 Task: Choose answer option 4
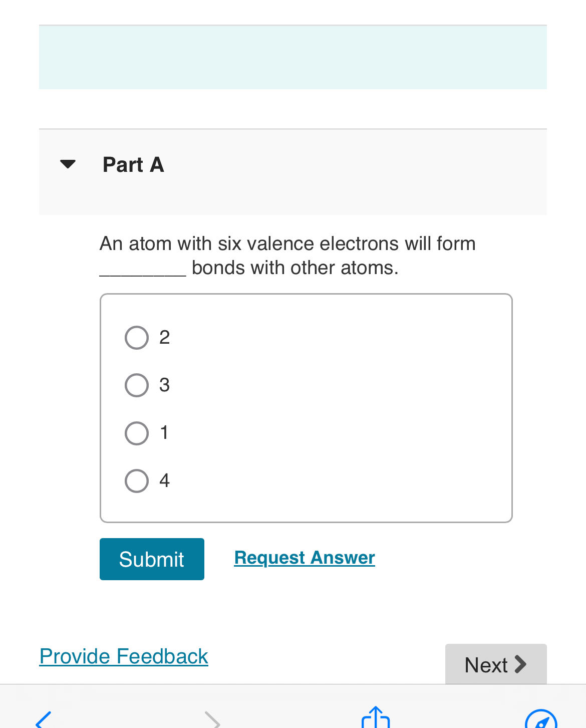coord(136,480)
